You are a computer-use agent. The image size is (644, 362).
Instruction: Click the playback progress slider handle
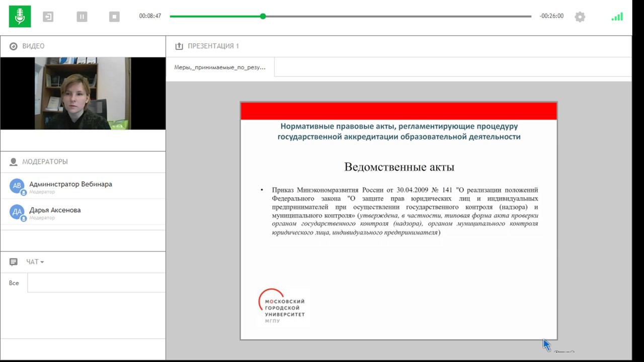(x=263, y=16)
